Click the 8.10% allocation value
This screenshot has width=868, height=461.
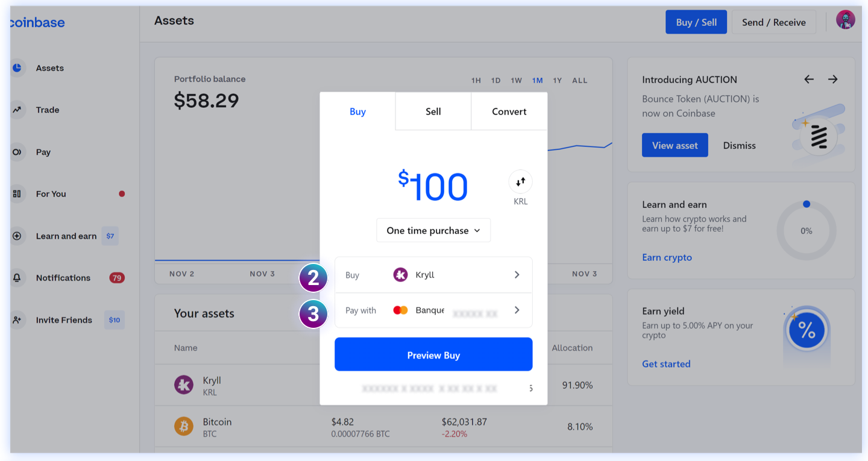(x=580, y=427)
